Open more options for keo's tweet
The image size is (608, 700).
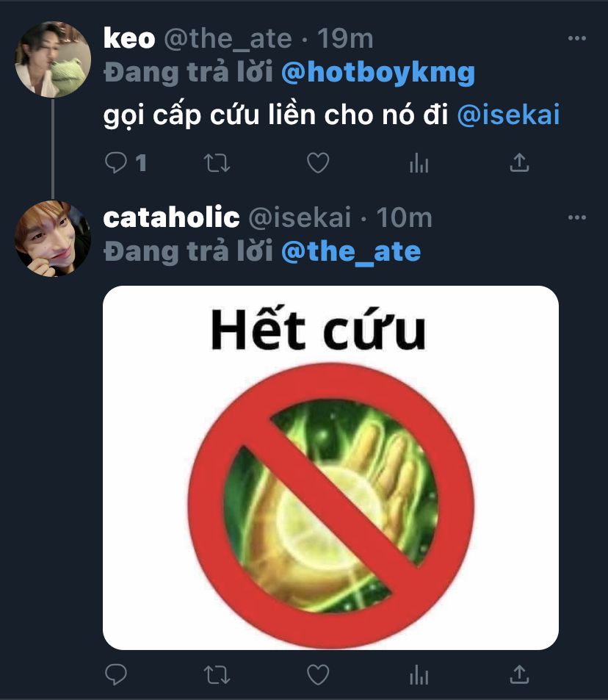576,38
